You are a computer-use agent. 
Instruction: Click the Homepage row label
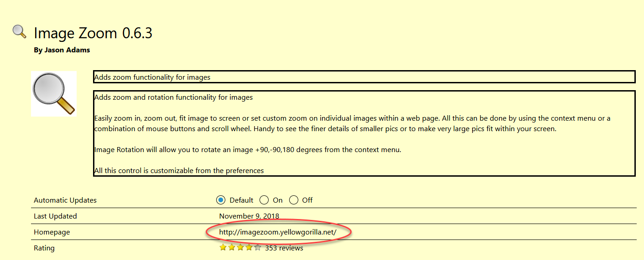tap(52, 232)
